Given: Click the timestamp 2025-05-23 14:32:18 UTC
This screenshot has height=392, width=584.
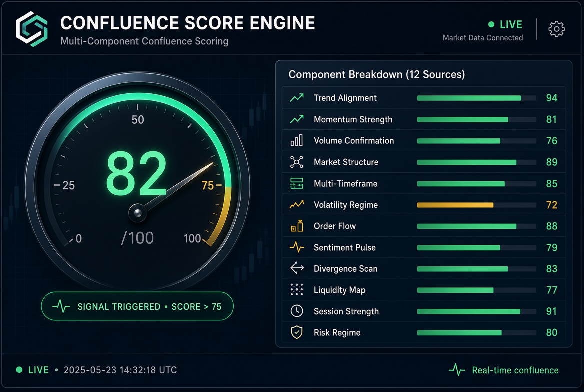Looking at the screenshot, I should point(120,370).
